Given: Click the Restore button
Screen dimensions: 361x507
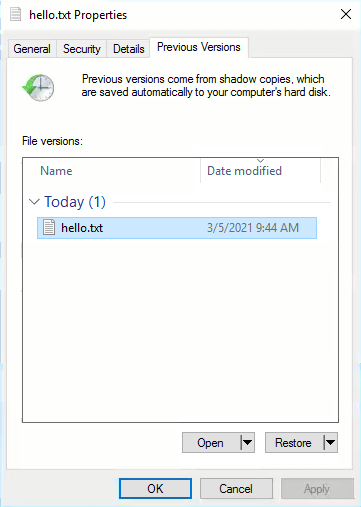Looking at the screenshot, I should tap(294, 443).
